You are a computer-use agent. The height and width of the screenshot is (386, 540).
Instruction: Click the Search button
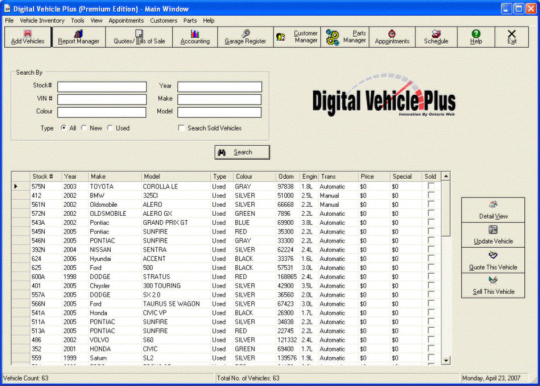point(242,152)
